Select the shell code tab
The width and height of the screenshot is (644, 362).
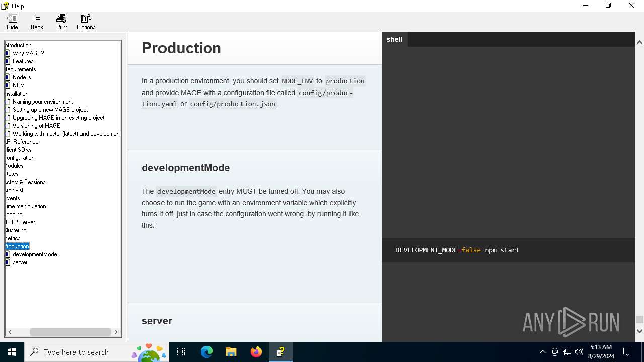(394, 39)
